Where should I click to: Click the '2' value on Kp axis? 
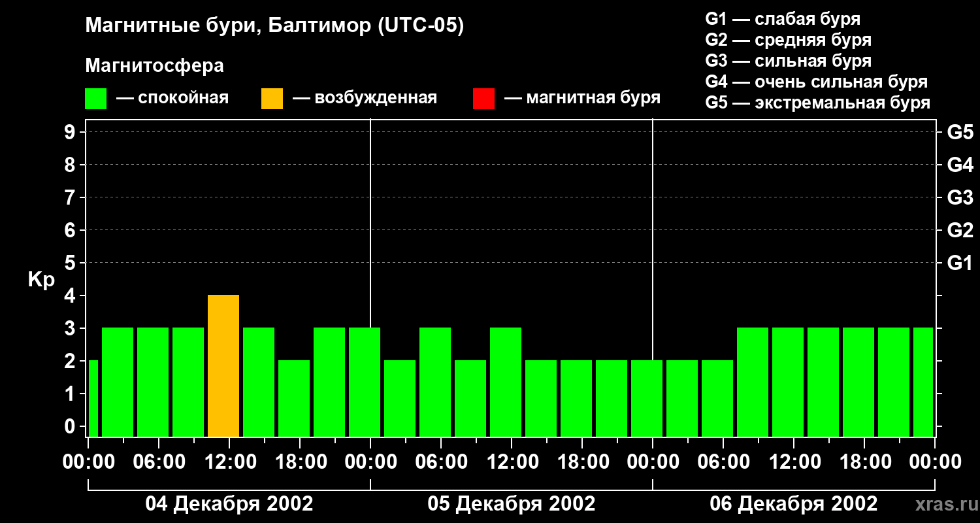coord(71,361)
